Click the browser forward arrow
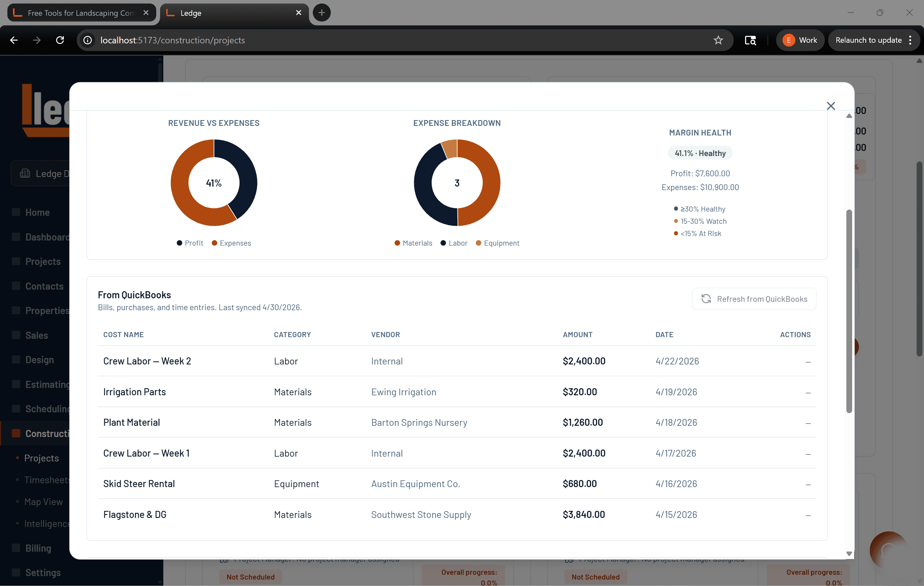 pyautogui.click(x=37, y=40)
